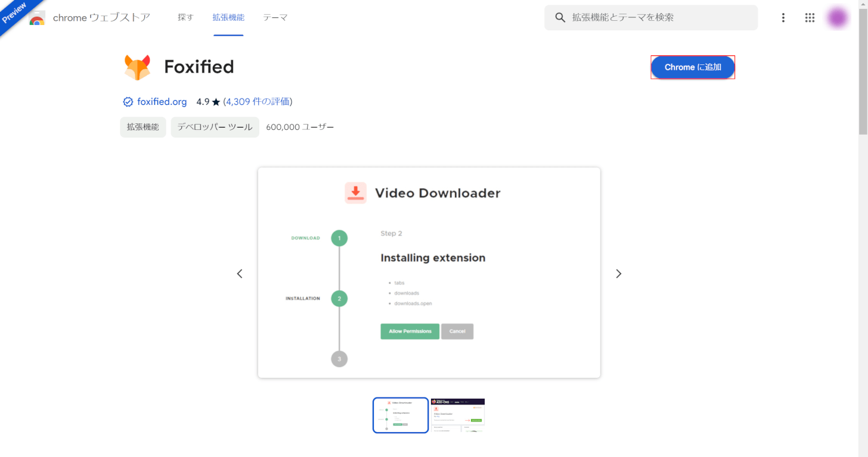868x457 pixels.
Task: Click the デベロッパー ツール category chip
Action: [x=215, y=127]
